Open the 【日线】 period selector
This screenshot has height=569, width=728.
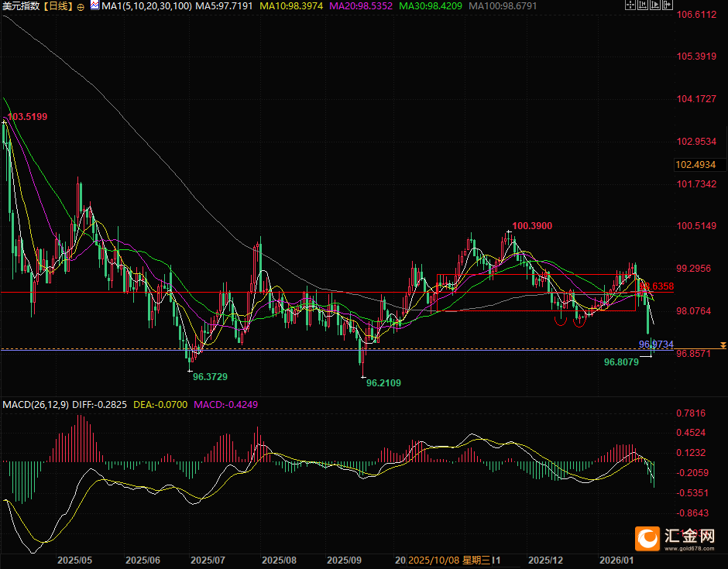(58, 6)
